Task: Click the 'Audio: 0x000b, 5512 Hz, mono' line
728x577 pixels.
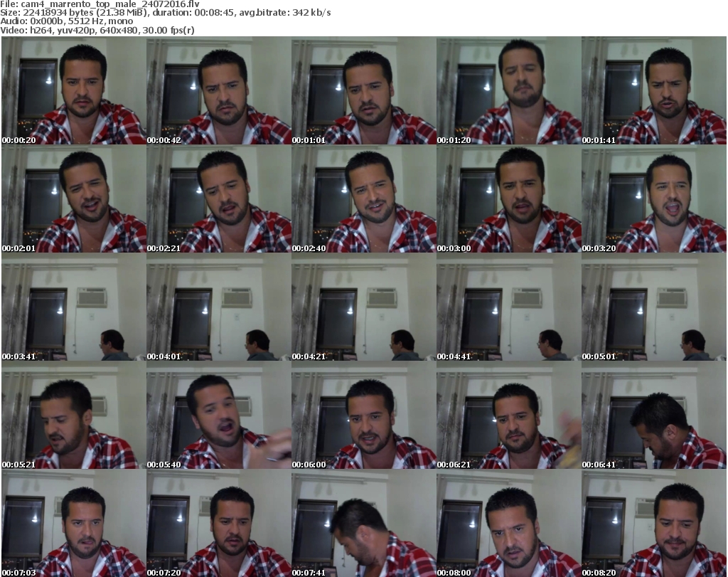Action: click(x=66, y=21)
